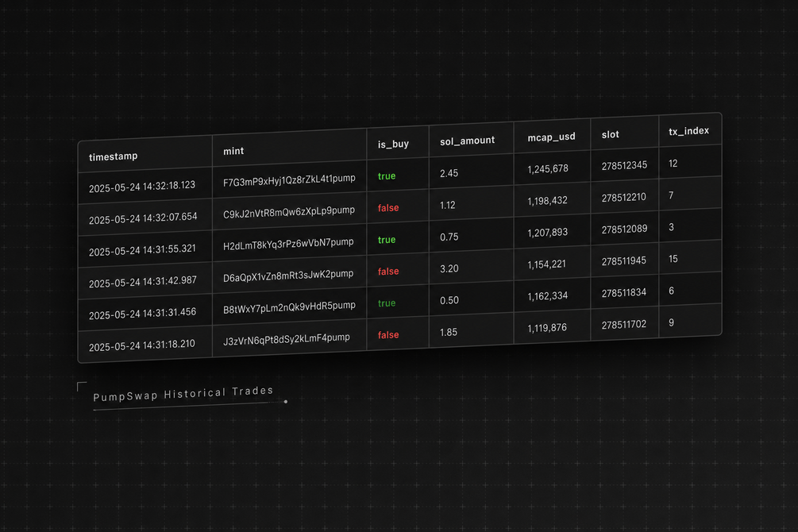Click the false value in the 3.20 row
Screen dimensions: 798x532
click(387, 272)
